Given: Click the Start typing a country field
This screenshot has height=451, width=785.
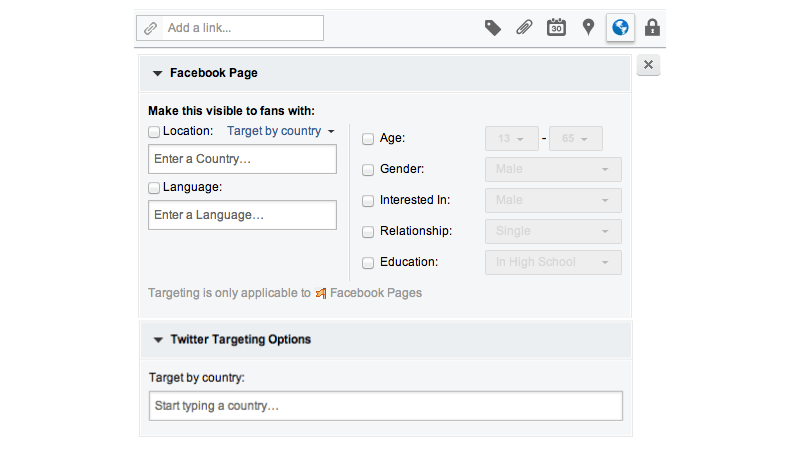Looking at the screenshot, I should 386,406.
